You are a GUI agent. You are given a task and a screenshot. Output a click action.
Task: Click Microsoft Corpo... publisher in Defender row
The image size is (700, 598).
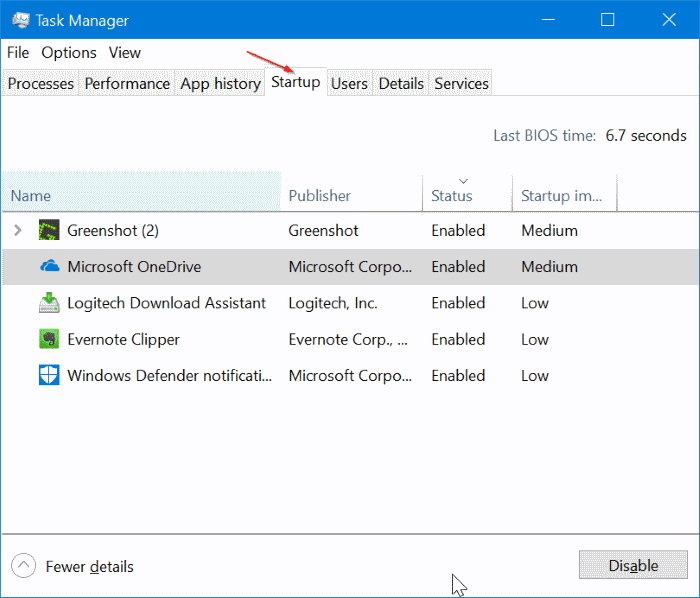(350, 375)
